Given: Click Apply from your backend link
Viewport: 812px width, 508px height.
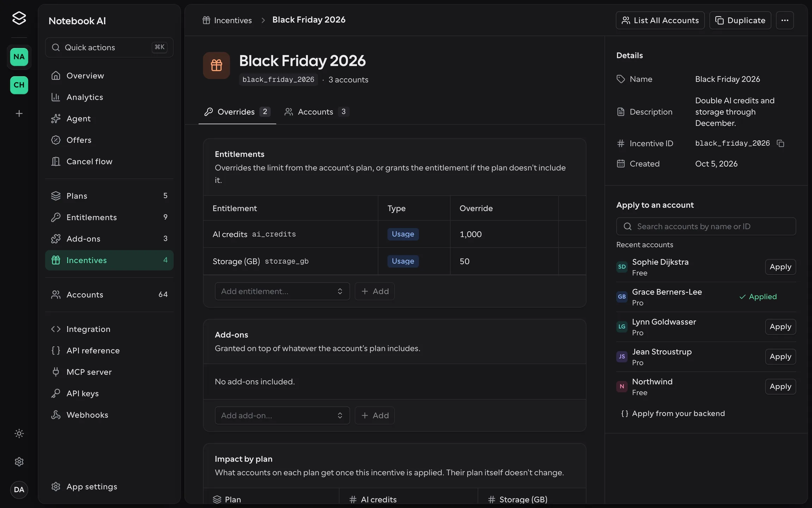Looking at the screenshot, I should point(673,413).
